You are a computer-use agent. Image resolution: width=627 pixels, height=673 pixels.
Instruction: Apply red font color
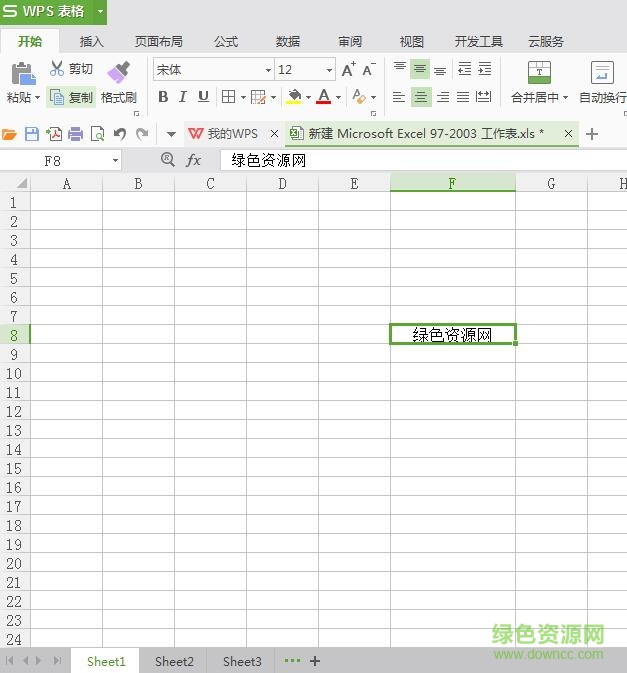(324, 97)
